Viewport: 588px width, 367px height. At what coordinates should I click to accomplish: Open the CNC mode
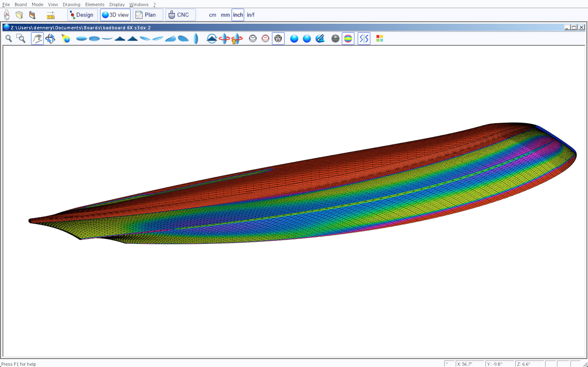tap(180, 15)
